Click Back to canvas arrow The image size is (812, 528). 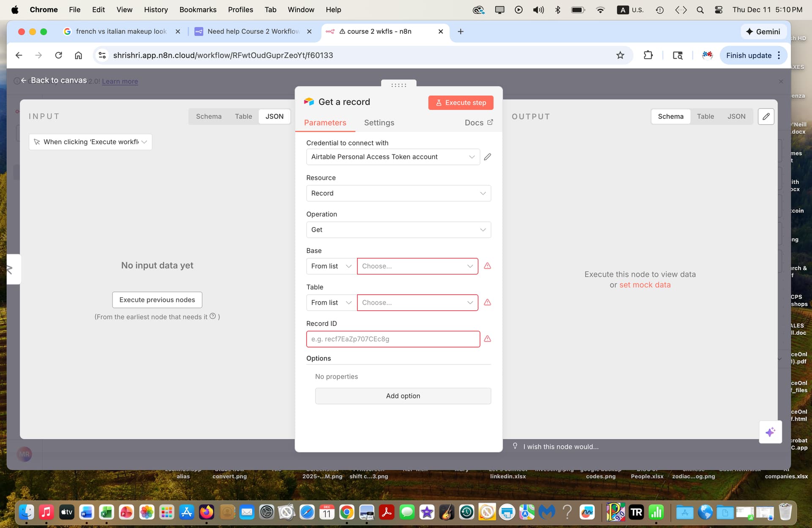[x=24, y=80]
